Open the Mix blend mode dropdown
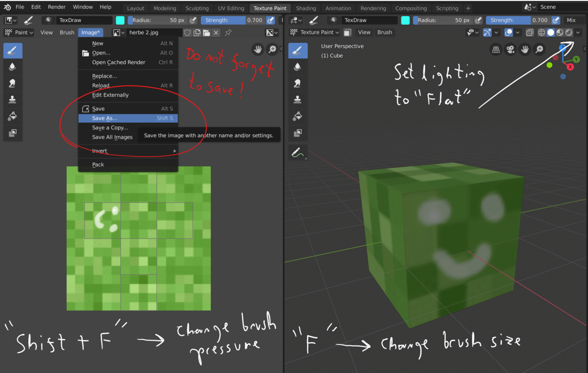The width and height of the screenshot is (588, 373). [x=575, y=21]
